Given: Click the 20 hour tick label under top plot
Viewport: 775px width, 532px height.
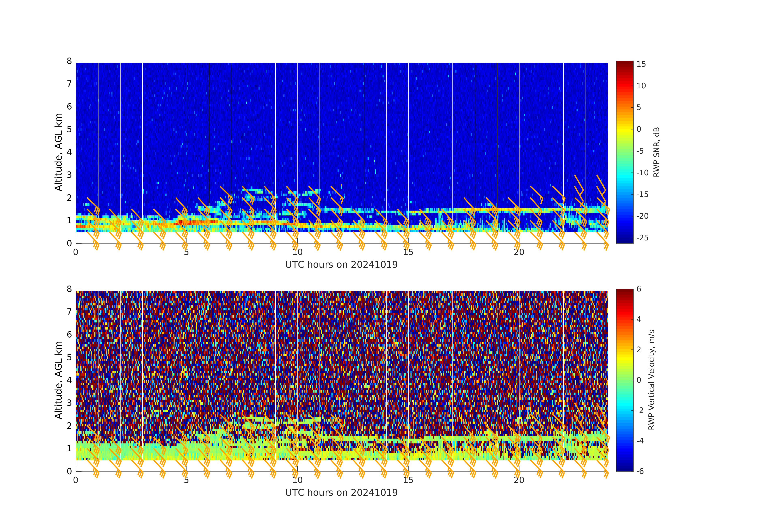Looking at the screenshot, I should click(x=519, y=252).
